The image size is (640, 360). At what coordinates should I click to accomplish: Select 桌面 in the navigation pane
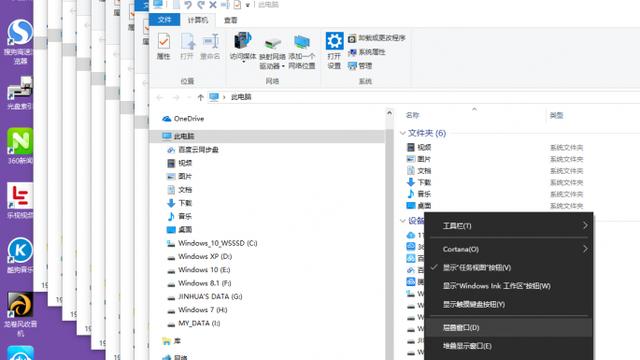coord(180,229)
